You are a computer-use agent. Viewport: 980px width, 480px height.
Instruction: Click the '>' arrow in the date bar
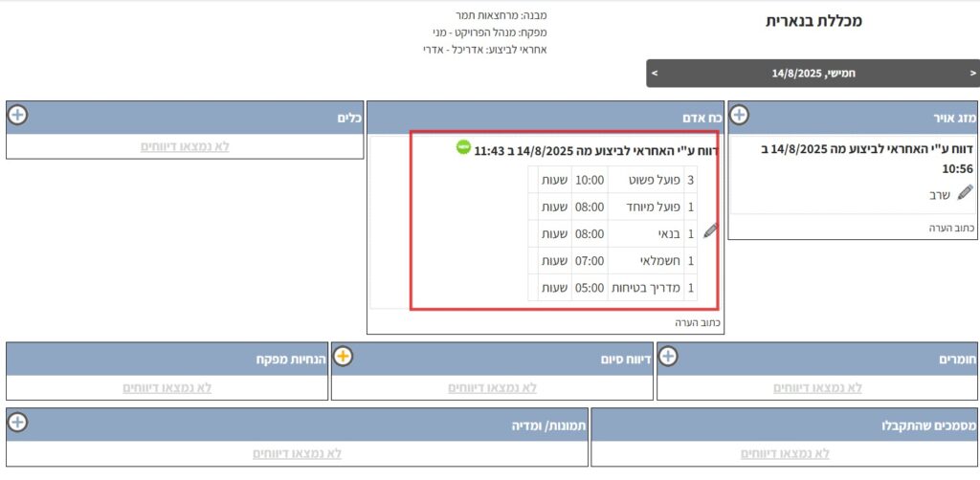(655, 73)
